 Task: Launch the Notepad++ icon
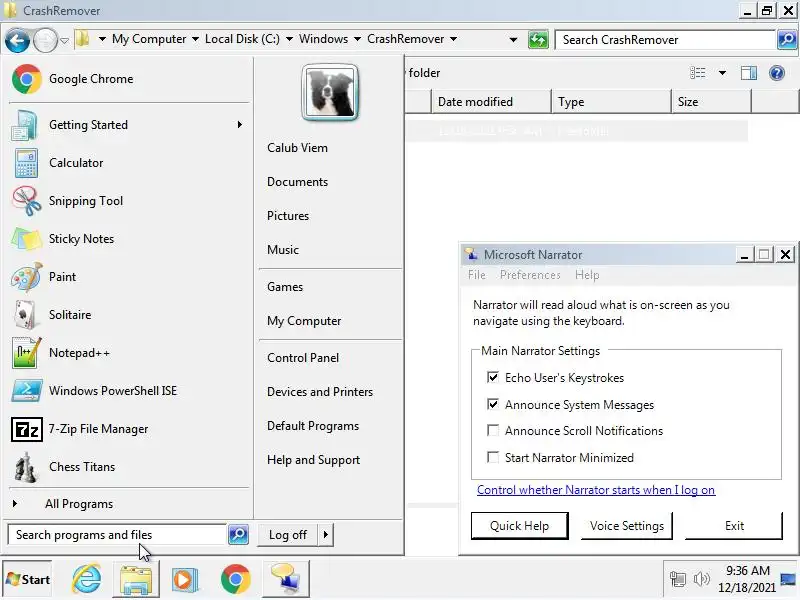click(x=26, y=353)
